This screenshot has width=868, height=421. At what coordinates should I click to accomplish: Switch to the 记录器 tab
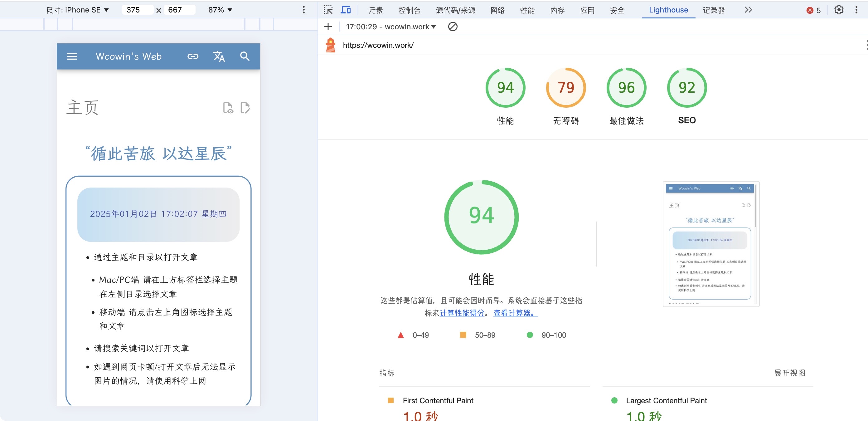click(x=714, y=10)
